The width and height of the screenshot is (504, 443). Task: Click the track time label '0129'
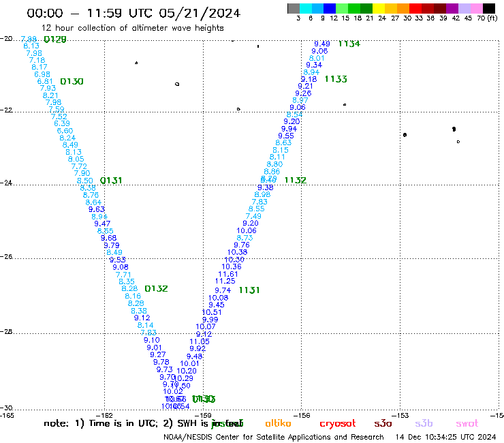pyautogui.click(x=55, y=40)
